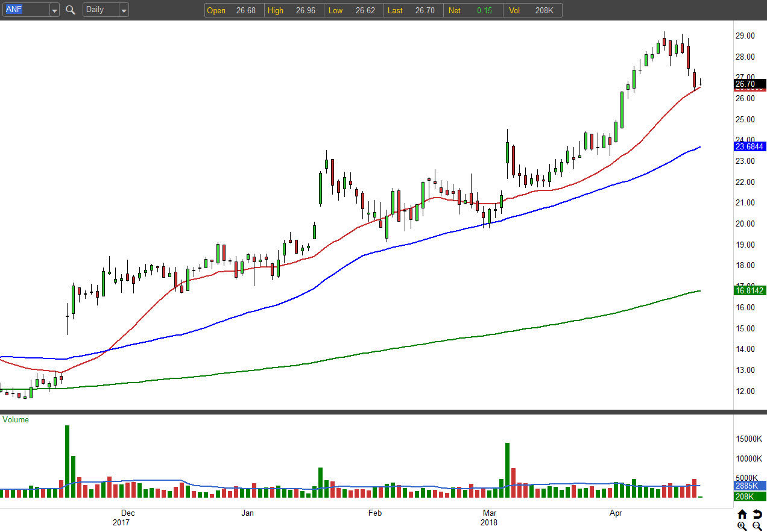Click the Jan date axis label
Screen dimensions: 767x532
(x=247, y=513)
